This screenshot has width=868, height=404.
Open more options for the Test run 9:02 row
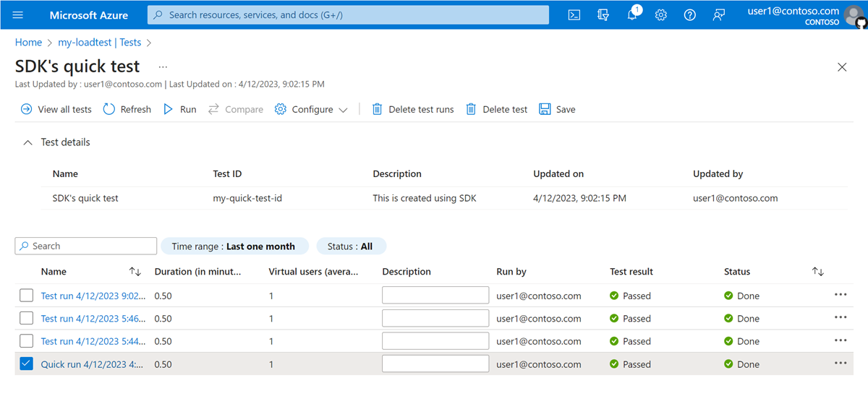[841, 295]
